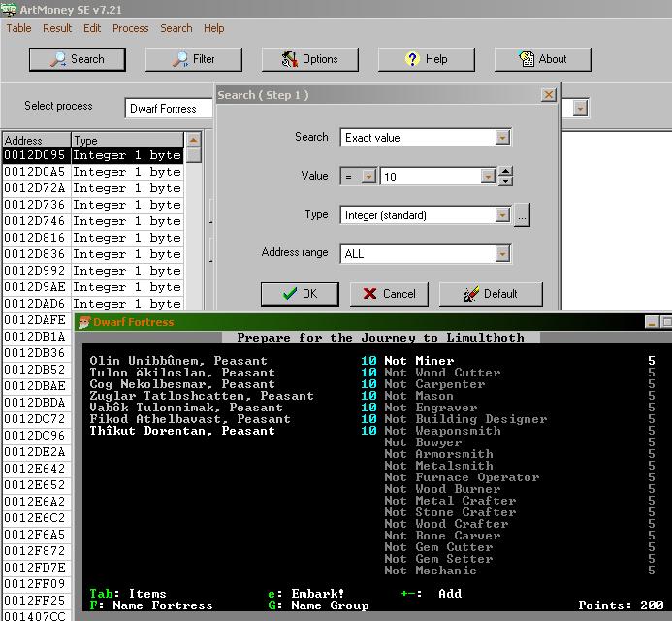Select address row 0012DAFE
This screenshot has width=672, height=621.
37,320
